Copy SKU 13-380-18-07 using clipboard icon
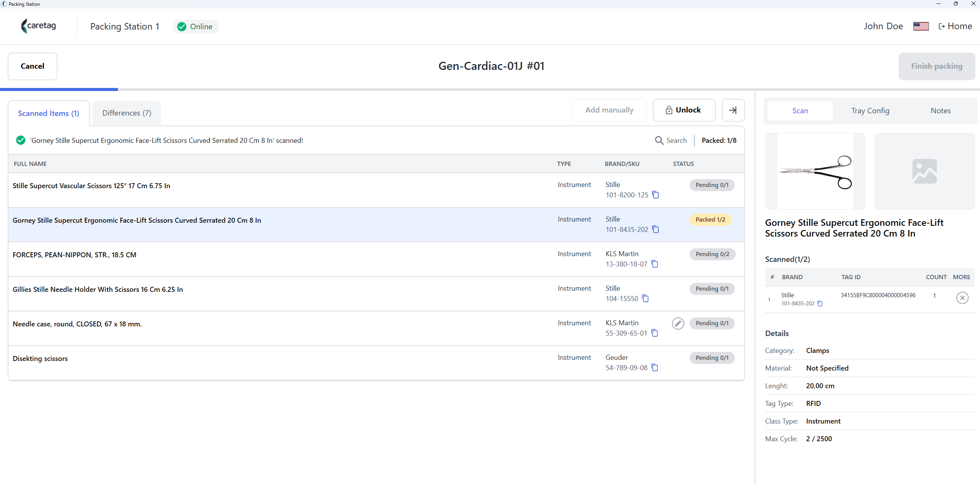This screenshot has height=485, width=980. tap(655, 264)
